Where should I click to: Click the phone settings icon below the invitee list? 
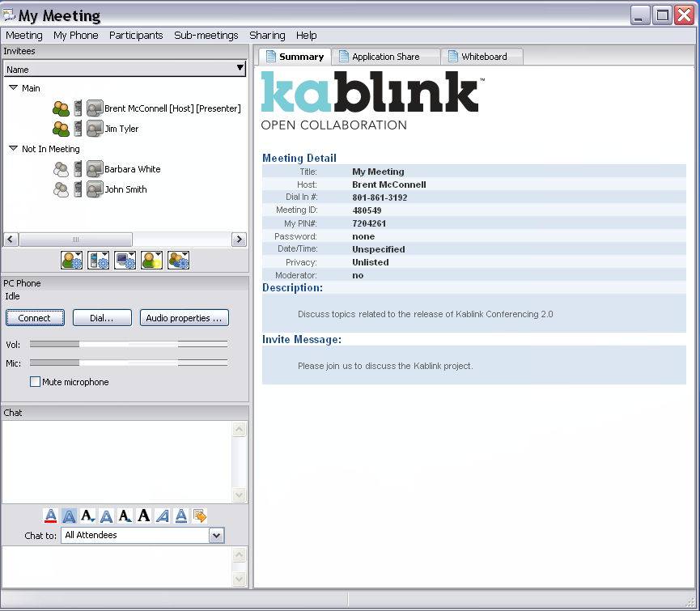click(98, 260)
